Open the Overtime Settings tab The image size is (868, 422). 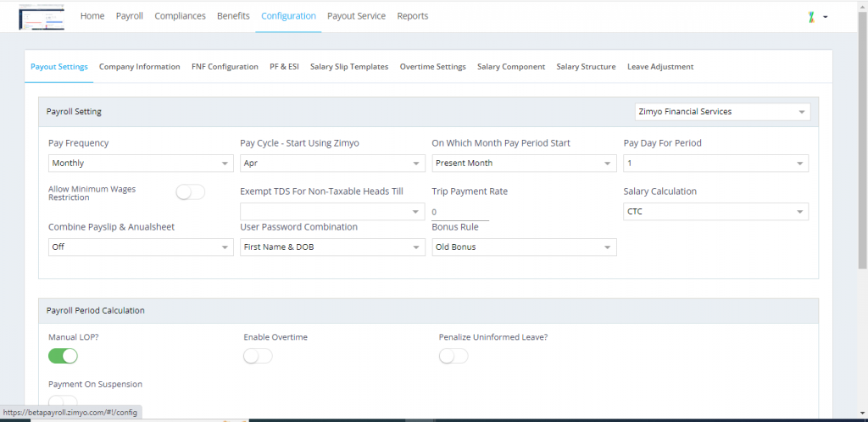tap(433, 66)
